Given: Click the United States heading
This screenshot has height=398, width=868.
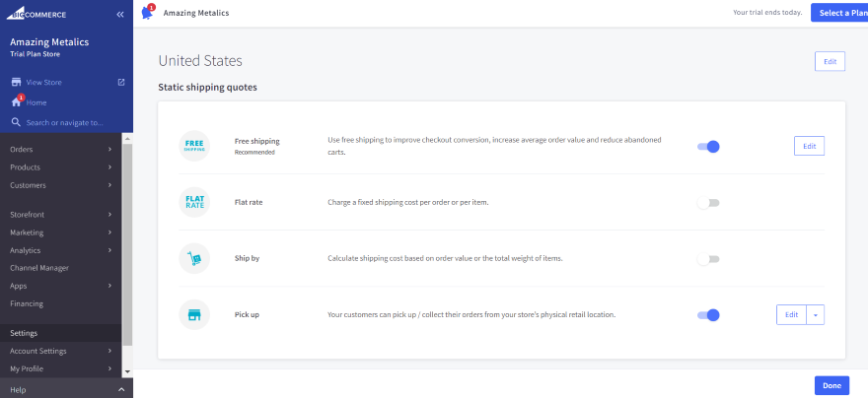Looking at the screenshot, I should pos(200,61).
